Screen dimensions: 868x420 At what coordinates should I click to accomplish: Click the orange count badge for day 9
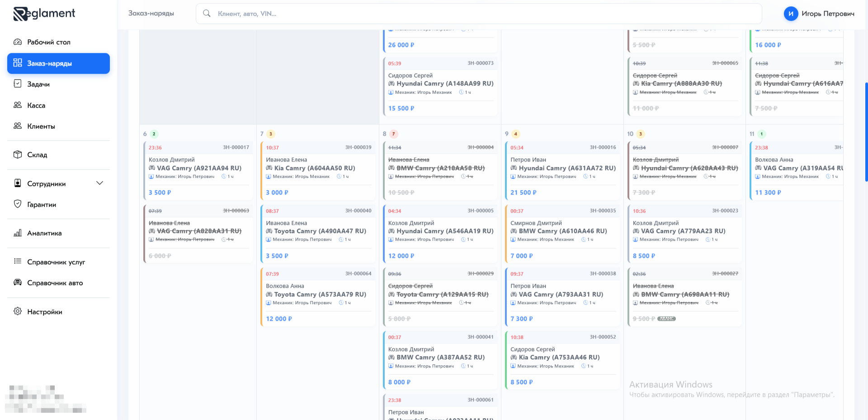pyautogui.click(x=516, y=134)
